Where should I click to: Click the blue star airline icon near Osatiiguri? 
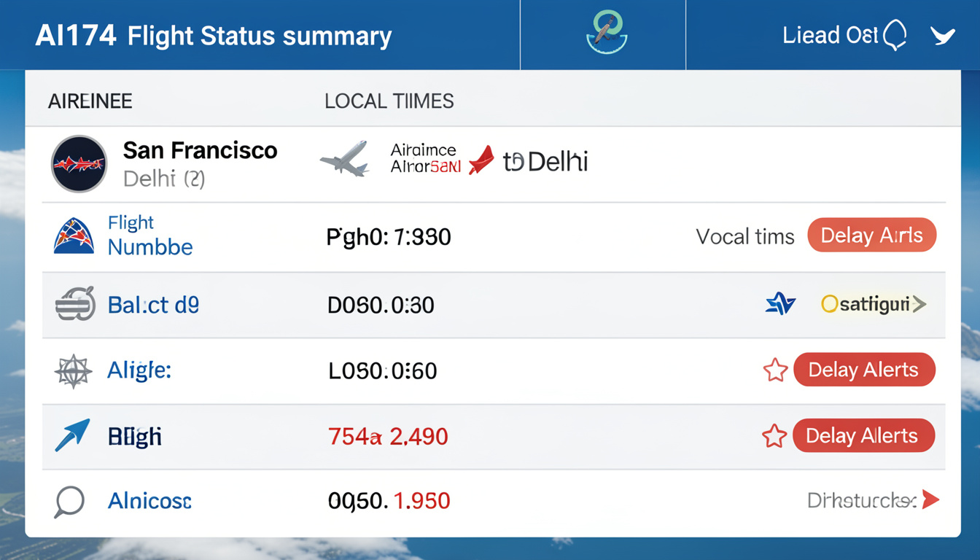(x=780, y=304)
